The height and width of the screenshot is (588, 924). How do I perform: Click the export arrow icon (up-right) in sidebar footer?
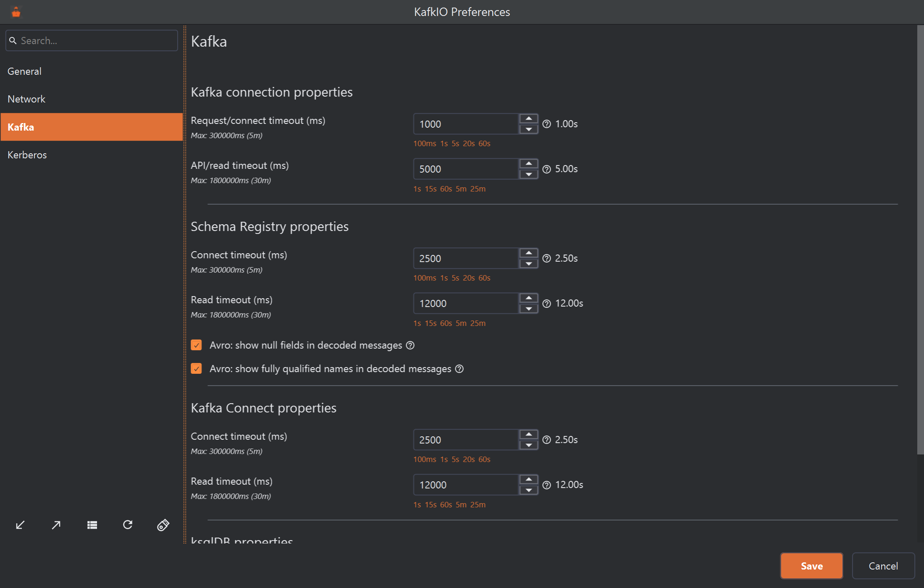pos(56,525)
